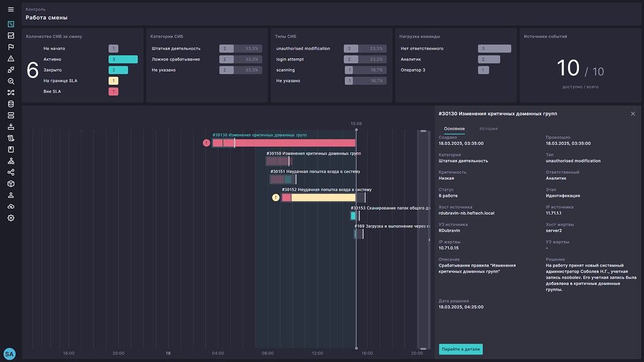The image size is (644, 362).
Task: Click the flag icon in the sidebar
Action: point(10,47)
